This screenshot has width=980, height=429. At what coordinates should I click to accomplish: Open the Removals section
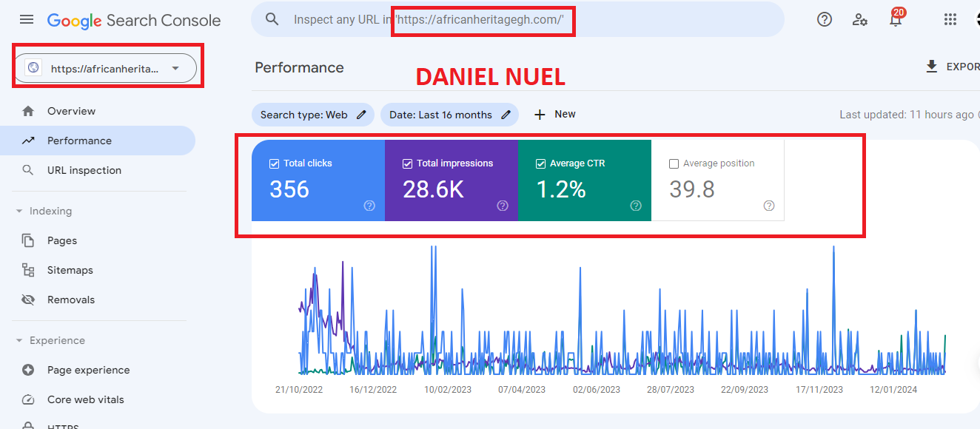pos(70,299)
